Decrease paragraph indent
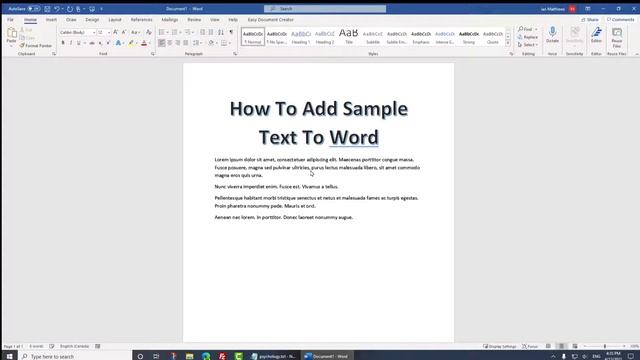 [x=202, y=32]
